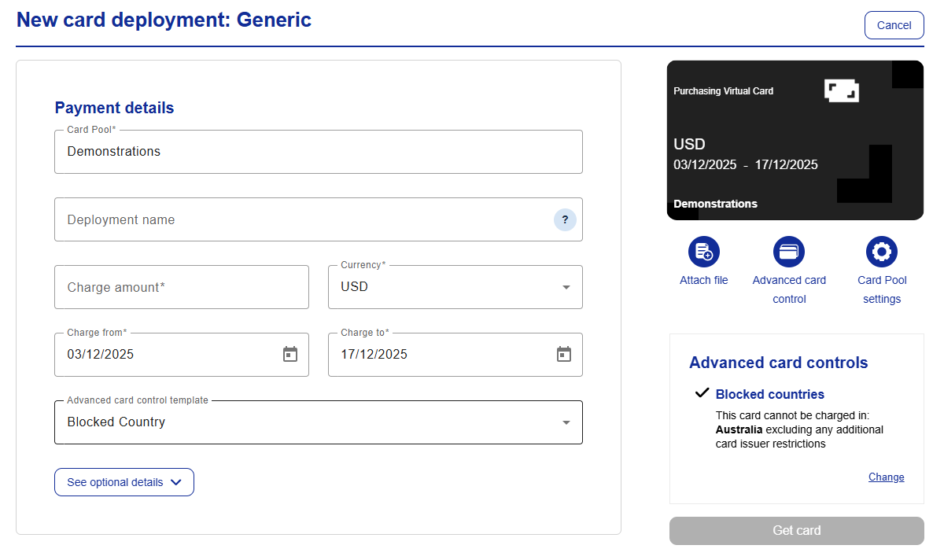Click the Payment details heading
This screenshot has width=944, height=560.
coord(114,108)
